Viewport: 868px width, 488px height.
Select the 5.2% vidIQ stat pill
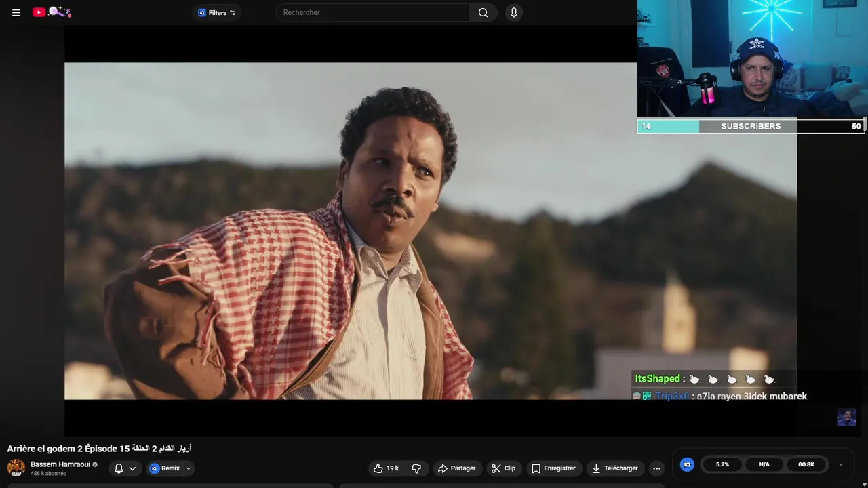[x=722, y=464]
